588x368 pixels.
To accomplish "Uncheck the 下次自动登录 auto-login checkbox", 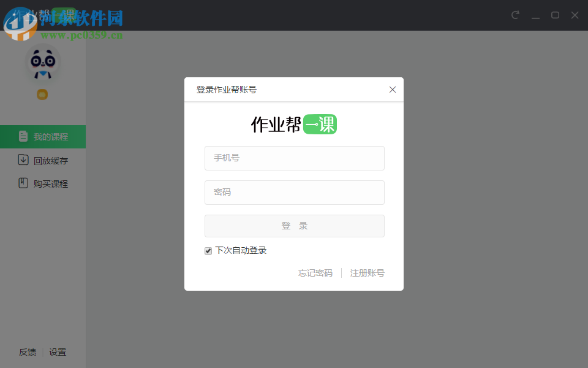I will (208, 250).
